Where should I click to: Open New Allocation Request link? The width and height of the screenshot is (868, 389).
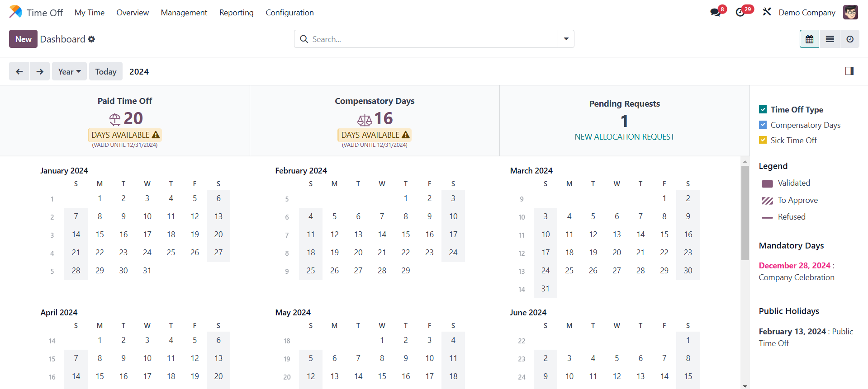tap(624, 137)
